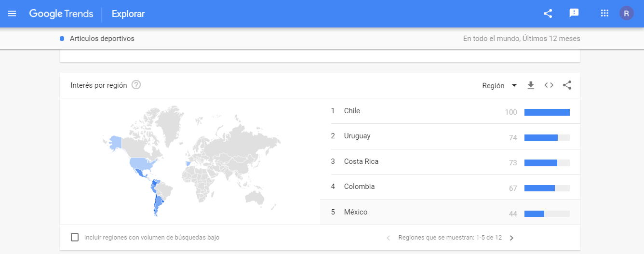
Task: Open the hamburger main menu
Action: pos(12,13)
